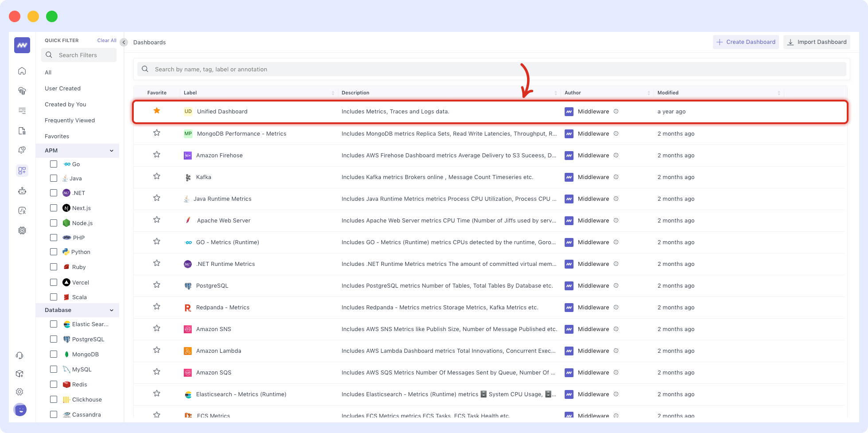Sort dashboards by the Modified column
The height and width of the screenshot is (433, 868).
[779, 93]
